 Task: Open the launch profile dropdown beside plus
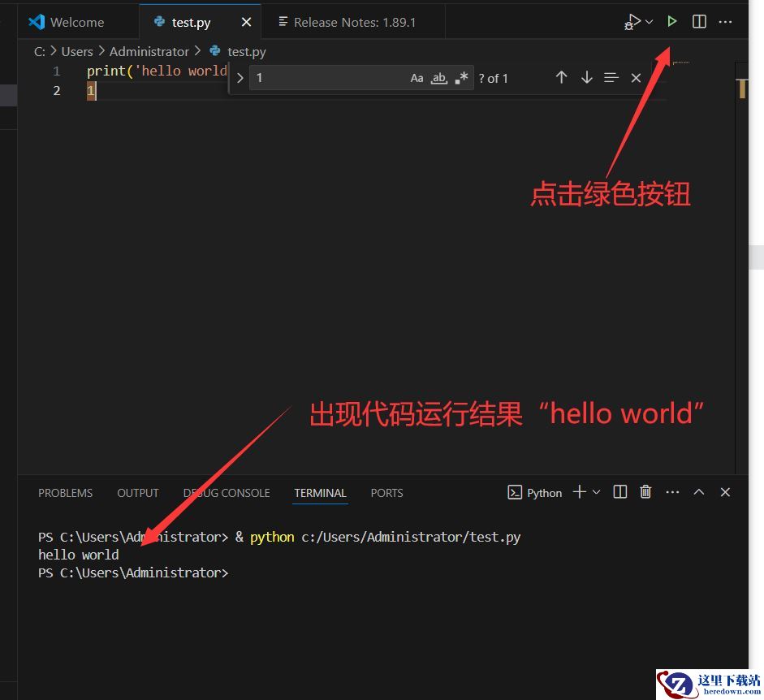597,492
